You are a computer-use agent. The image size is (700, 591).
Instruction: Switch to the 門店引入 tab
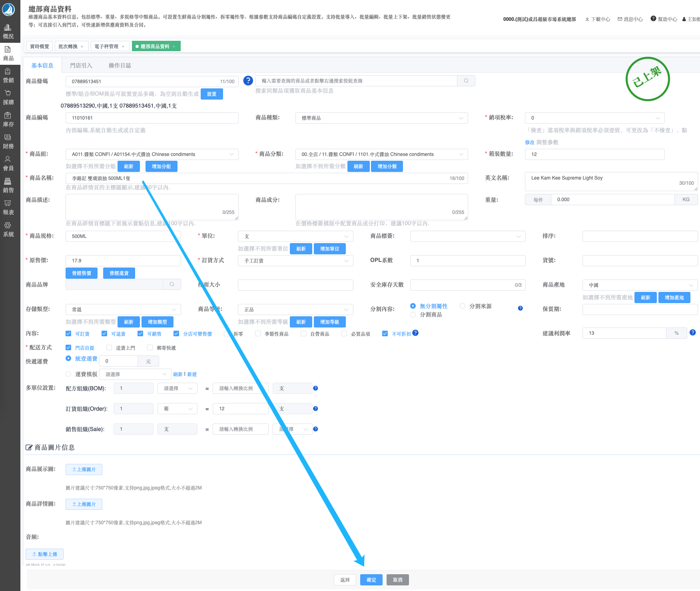(81, 66)
